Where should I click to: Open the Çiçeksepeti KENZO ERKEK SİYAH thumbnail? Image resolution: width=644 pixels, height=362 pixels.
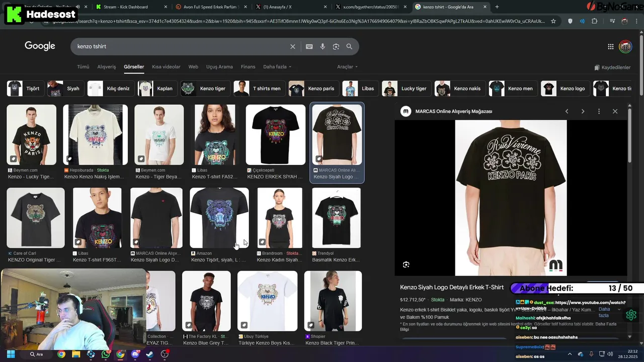click(x=275, y=135)
